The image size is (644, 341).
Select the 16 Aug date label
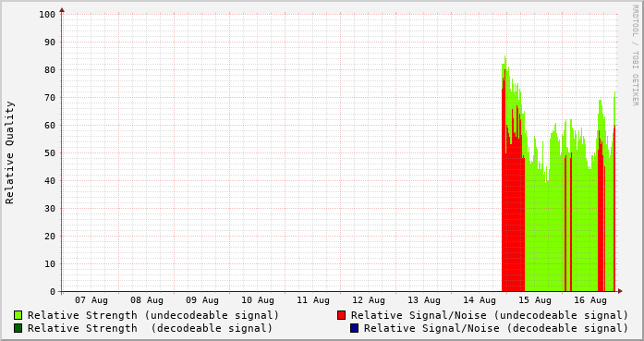pos(590,300)
